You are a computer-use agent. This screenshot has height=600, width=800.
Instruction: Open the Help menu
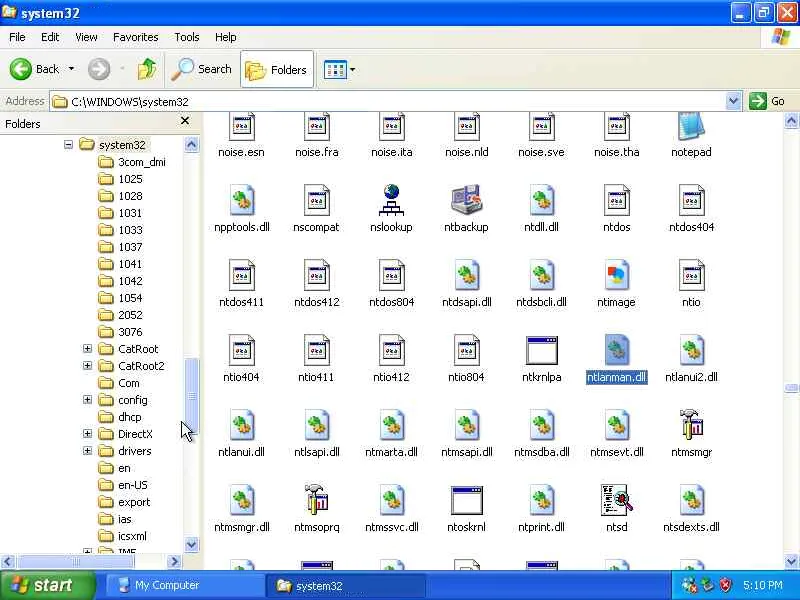[226, 37]
